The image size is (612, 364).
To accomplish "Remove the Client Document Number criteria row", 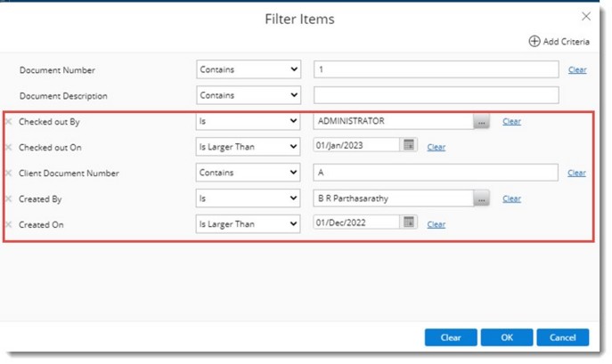I will coord(9,174).
